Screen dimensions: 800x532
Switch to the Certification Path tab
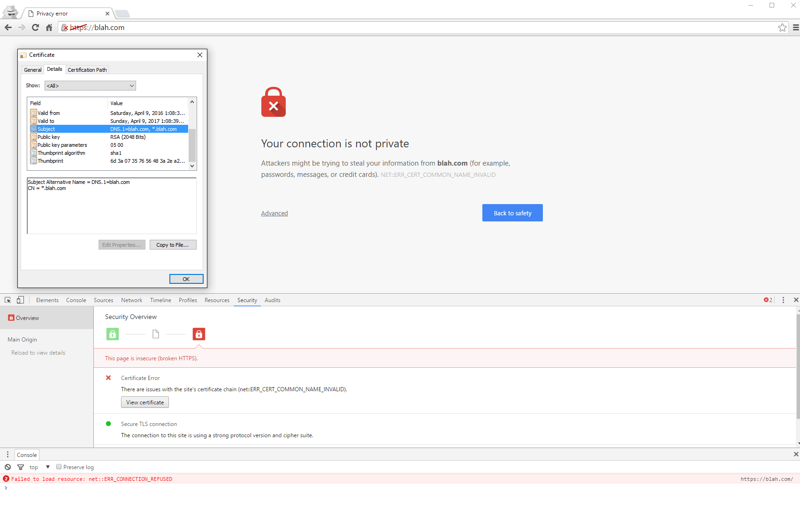point(87,70)
